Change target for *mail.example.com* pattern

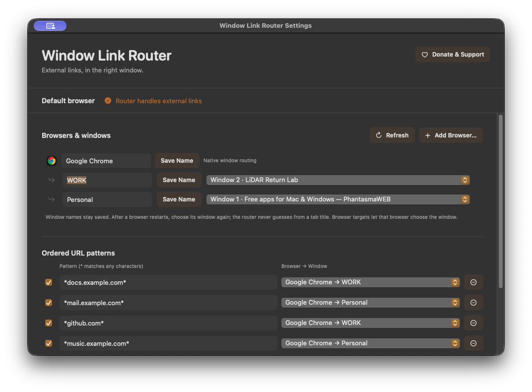coord(371,303)
